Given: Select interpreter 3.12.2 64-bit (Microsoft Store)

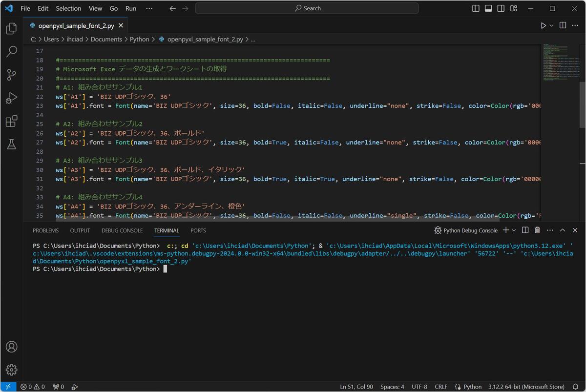Looking at the screenshot, I should (x=526, y=387).
